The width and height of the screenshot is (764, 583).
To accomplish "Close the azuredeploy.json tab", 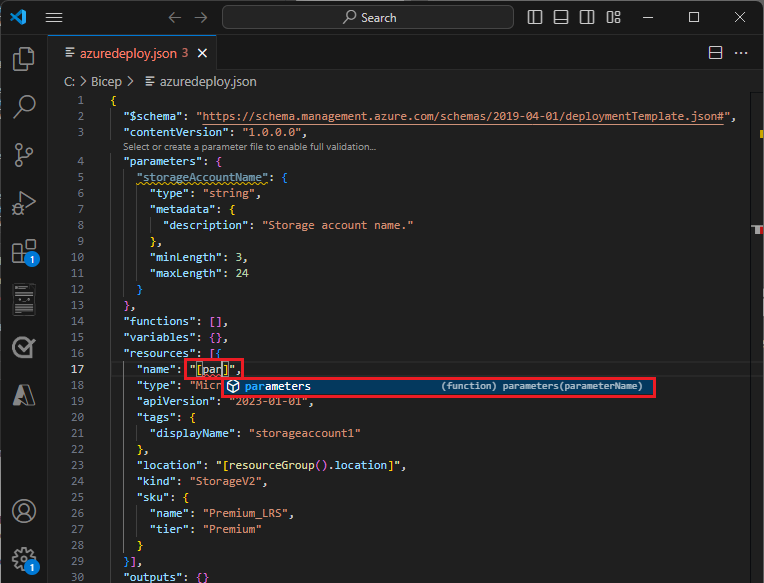I will tap(202, 53).
